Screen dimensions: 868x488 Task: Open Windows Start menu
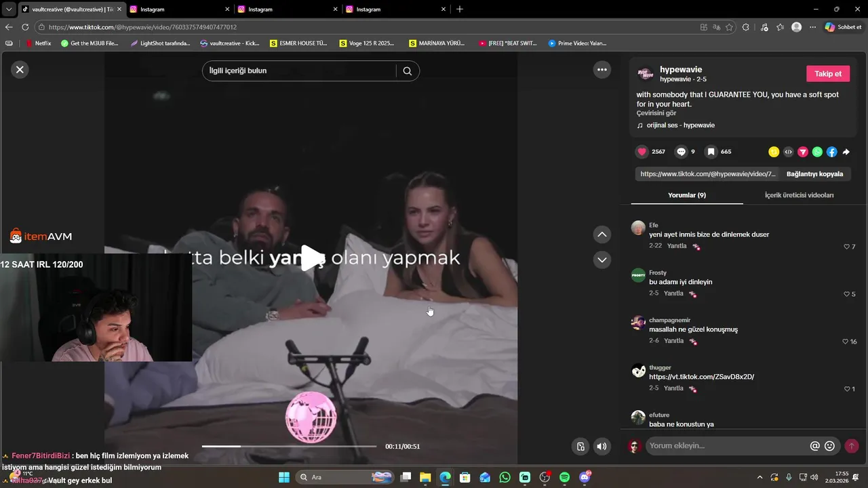[283, 477]
